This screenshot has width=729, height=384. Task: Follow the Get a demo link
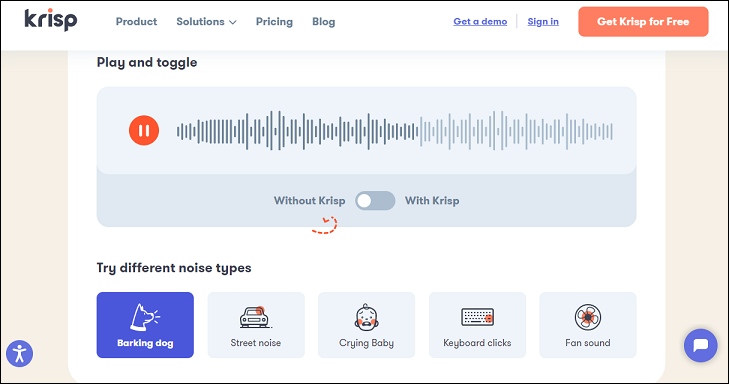click(x=480, y=21)
